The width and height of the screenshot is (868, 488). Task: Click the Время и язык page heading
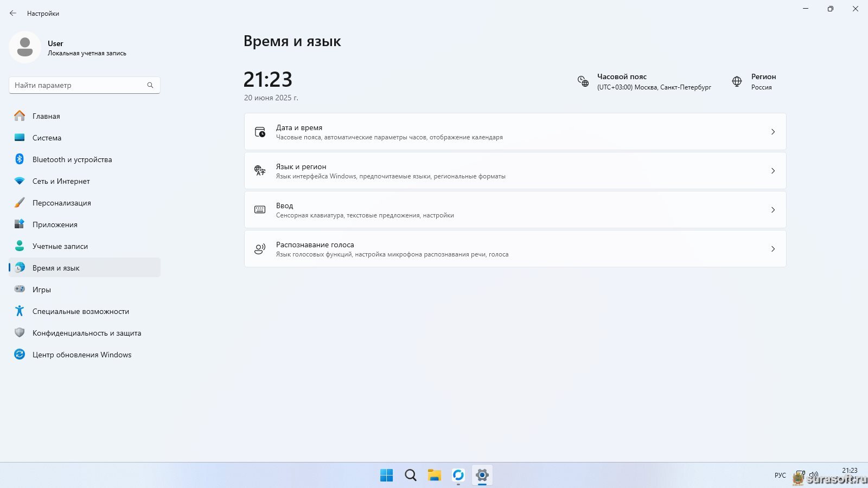(x=292, y=41)
